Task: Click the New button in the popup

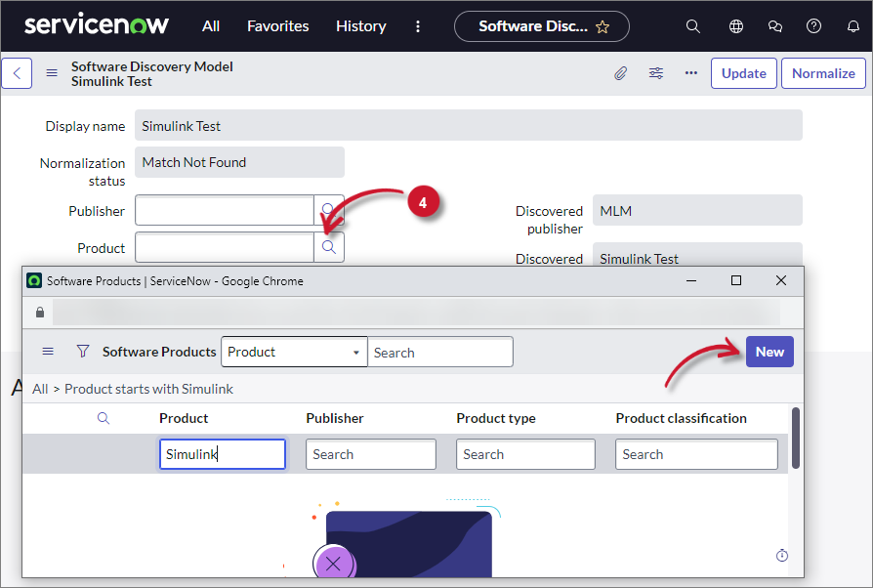Action: (769, 351)
